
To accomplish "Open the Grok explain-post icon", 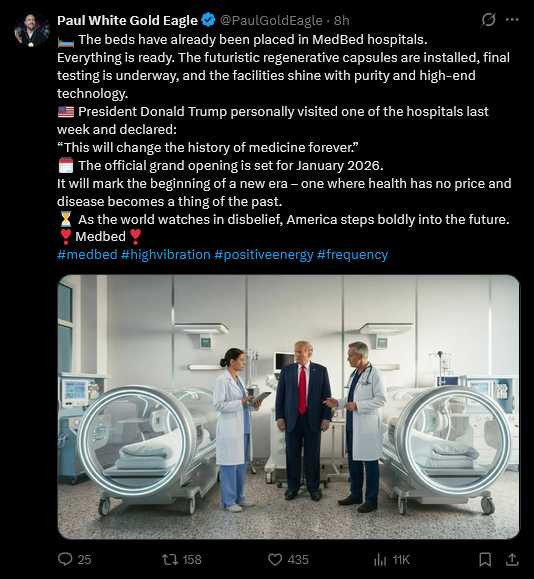I will point(488,20).
